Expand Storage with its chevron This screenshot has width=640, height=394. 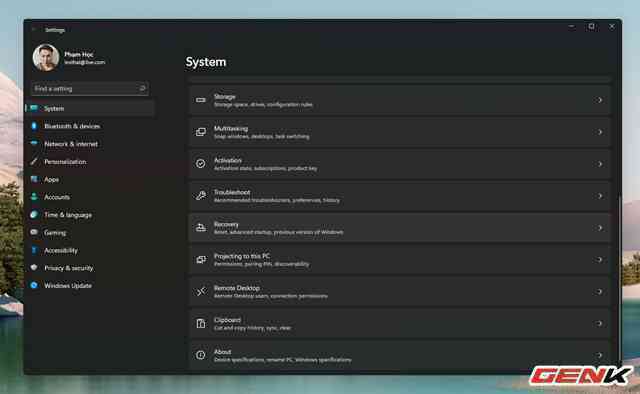600,100
